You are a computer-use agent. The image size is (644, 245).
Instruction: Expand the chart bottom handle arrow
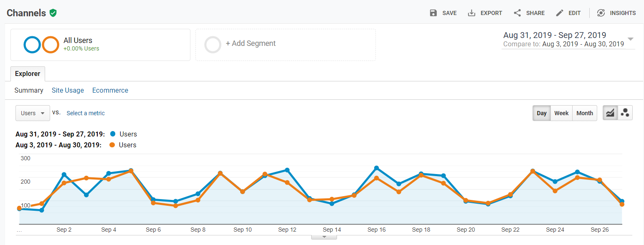324,237
